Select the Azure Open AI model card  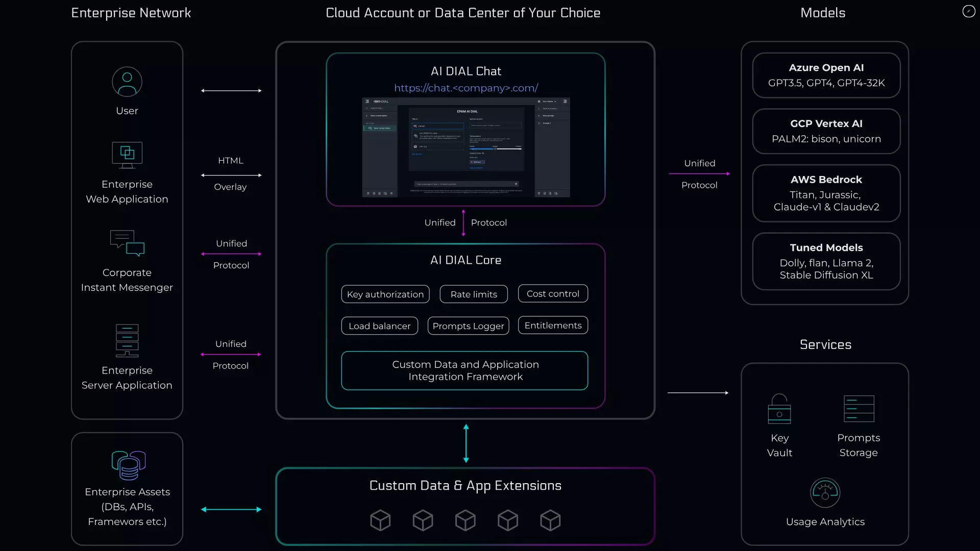click(826, 76)
